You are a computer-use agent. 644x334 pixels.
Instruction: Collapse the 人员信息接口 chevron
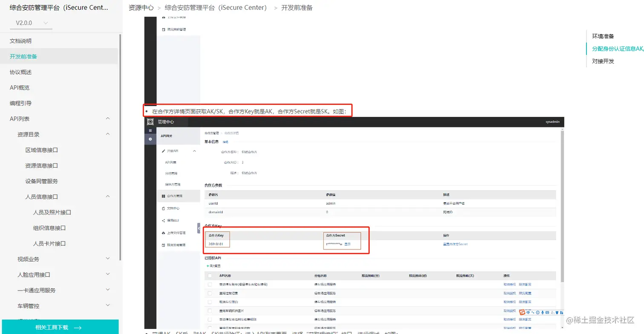click(108, 197)
